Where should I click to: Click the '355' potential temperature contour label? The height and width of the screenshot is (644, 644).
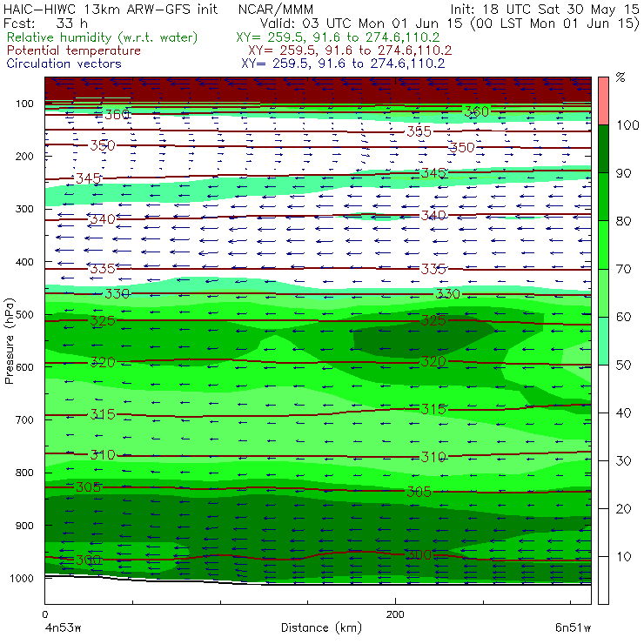(x=419, y=131)
